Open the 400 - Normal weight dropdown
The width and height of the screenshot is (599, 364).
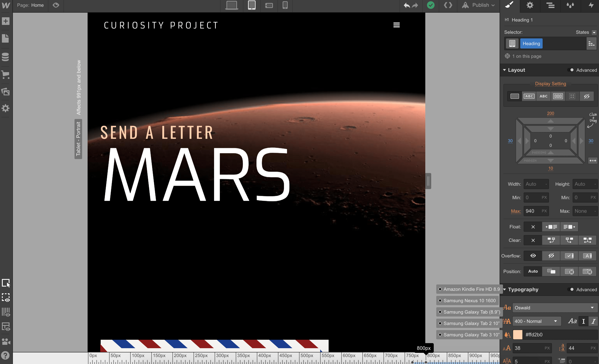pos(536,321)
